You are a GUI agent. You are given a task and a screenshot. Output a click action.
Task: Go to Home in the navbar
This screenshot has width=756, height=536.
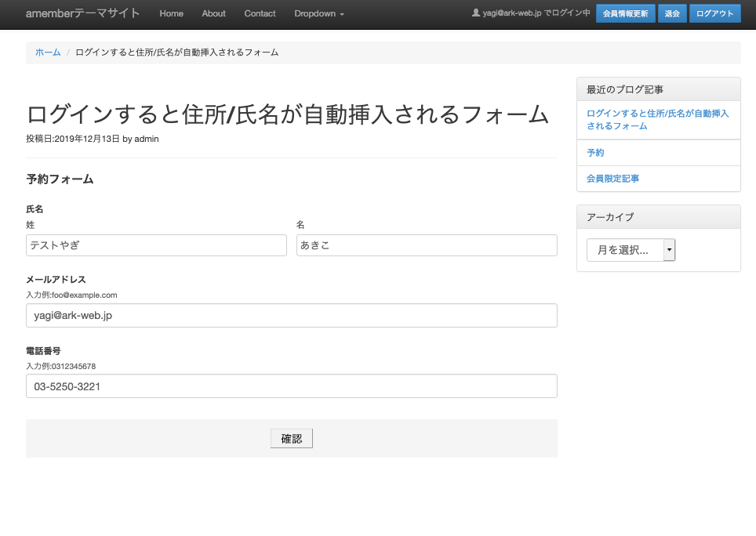tap(171, 13)
